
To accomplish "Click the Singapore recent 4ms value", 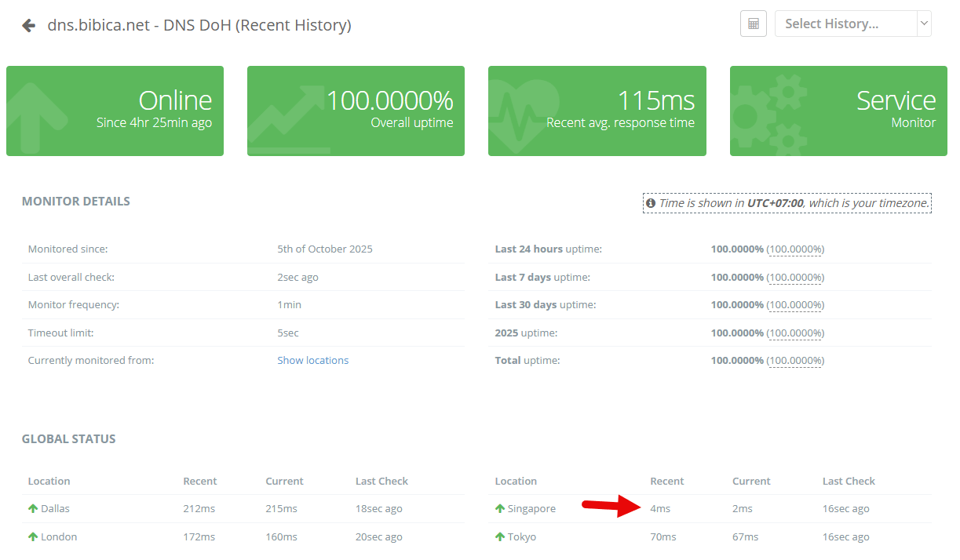I will 660,509.
